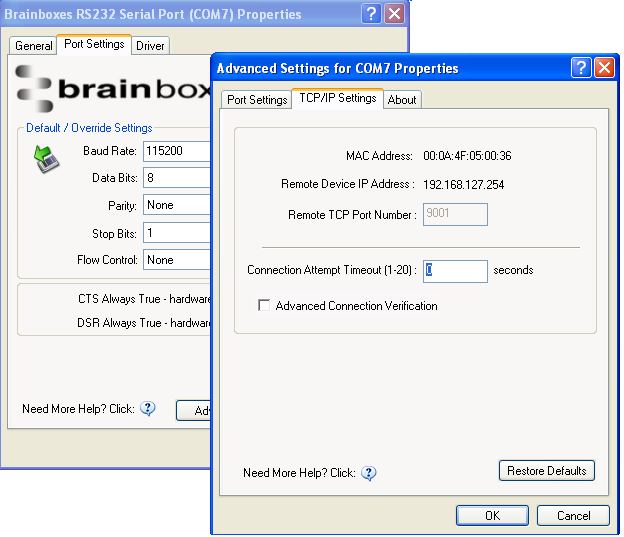Open the Flow Control combo box showing None

point(177,260)
